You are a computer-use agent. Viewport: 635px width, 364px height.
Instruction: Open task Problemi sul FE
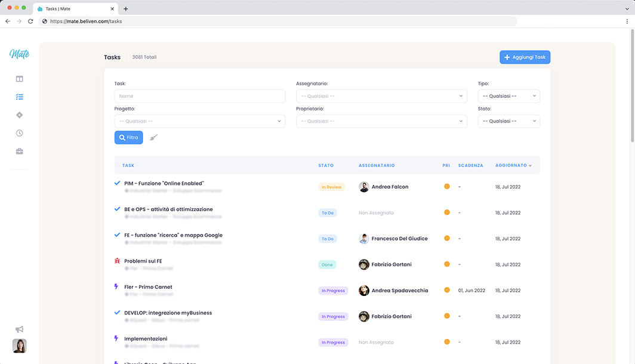pos(143,261)
